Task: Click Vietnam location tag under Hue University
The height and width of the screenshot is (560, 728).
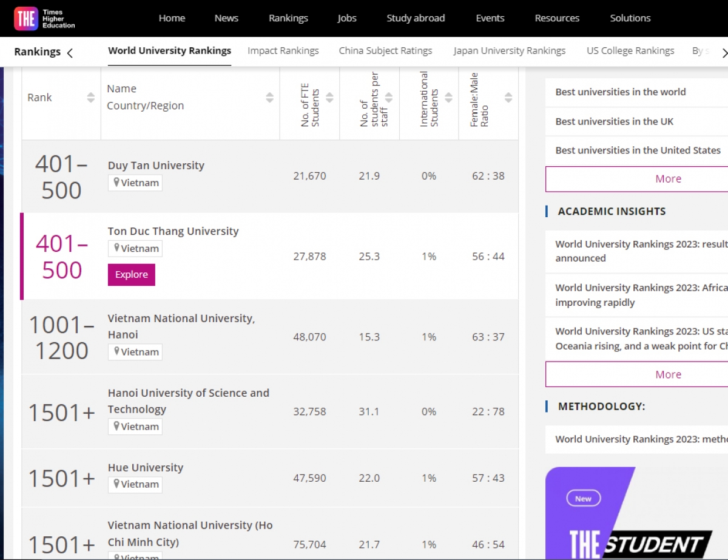Action: pyautogui.click(x=135, y=484)
